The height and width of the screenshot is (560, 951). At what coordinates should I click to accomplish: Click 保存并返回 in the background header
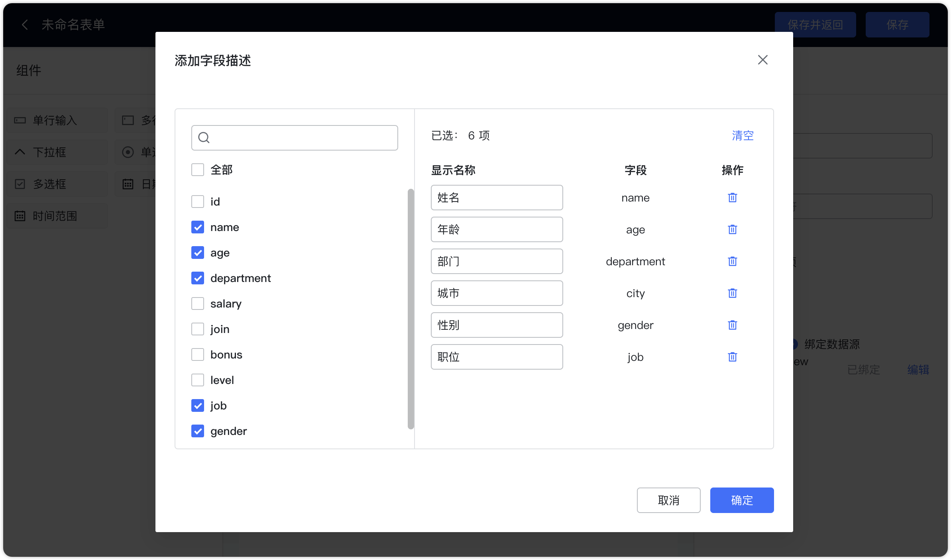coord(815,25)
